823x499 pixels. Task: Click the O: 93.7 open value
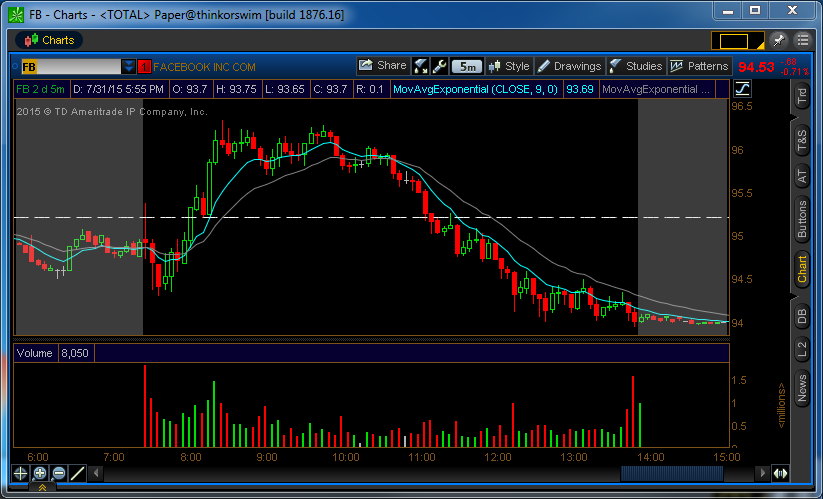coord(191,89)
